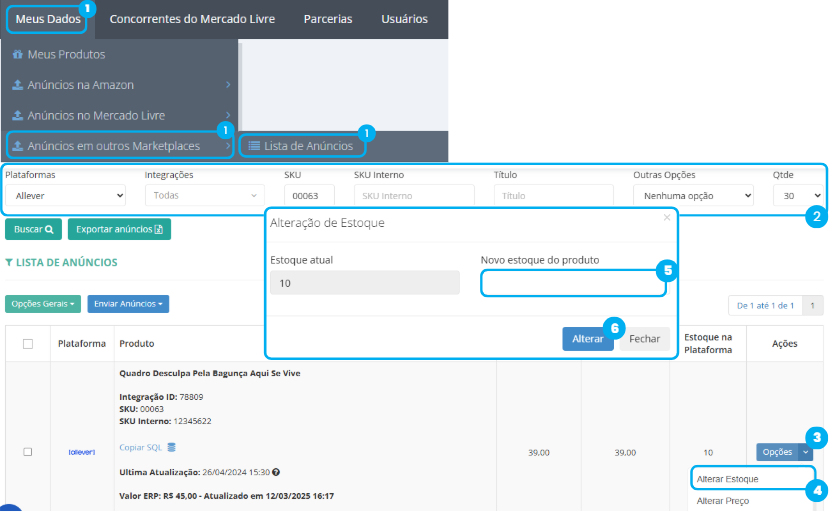Image resolution: width=836 pixels, height=512 pixels.
Task: Click the Exportar anúncios button
Action: [x=119, y=229]
